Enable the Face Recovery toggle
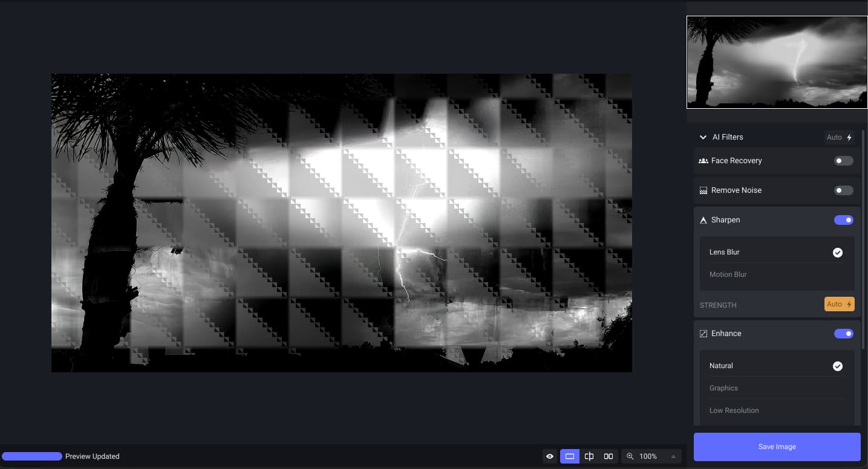The image size is (868, 469). 843,161
